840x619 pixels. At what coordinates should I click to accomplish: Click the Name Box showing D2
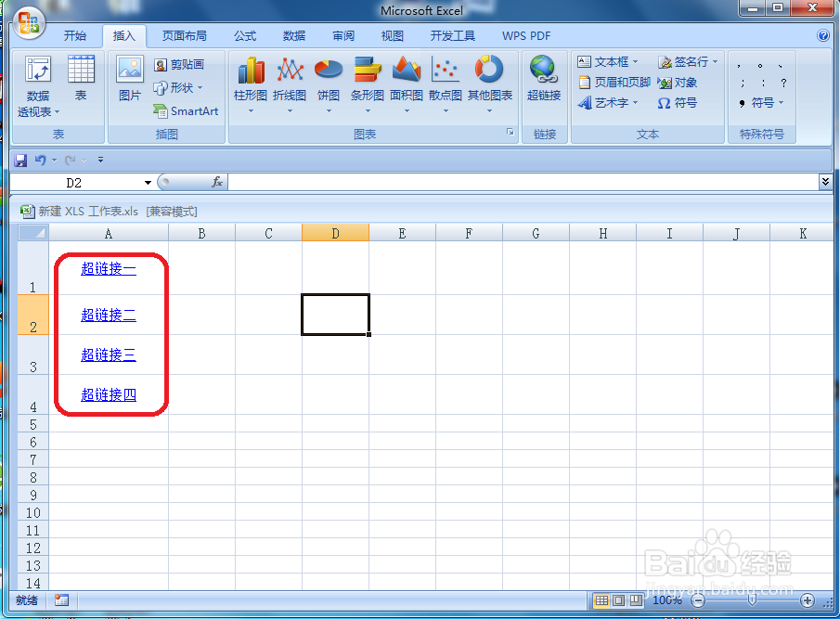(x=75, y=183)
